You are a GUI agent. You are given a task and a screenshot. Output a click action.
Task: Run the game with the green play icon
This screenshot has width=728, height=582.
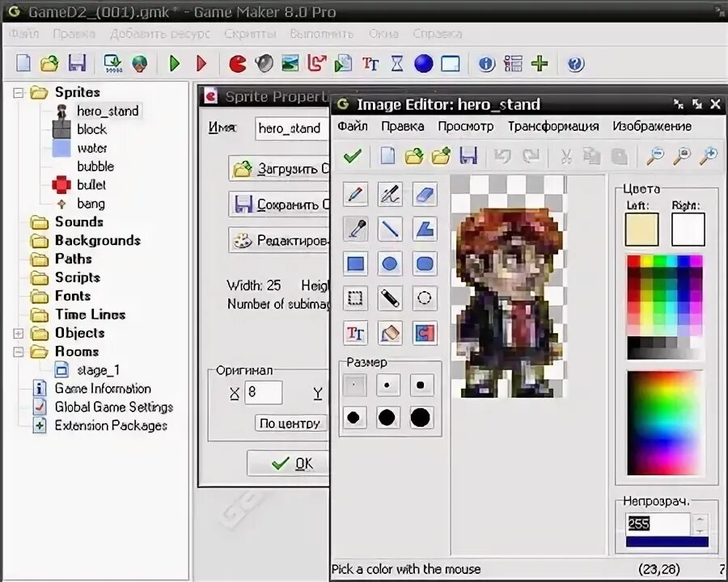click(x=174, y=63)
